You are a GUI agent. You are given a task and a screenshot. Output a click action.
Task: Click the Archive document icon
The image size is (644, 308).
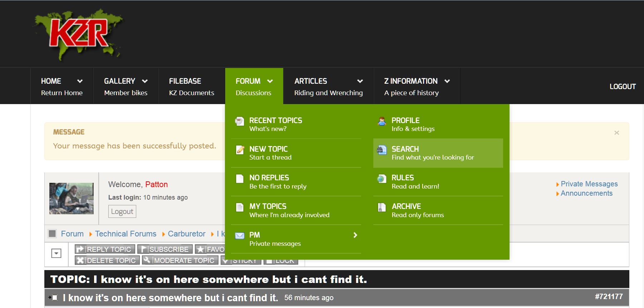[382, 207]
